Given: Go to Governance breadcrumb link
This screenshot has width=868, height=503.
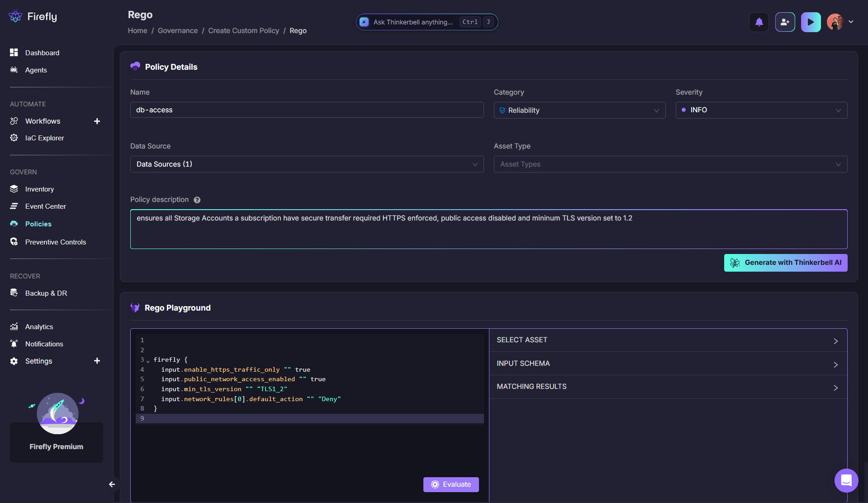Looking at the screenshot, I should tap(178, 31).
